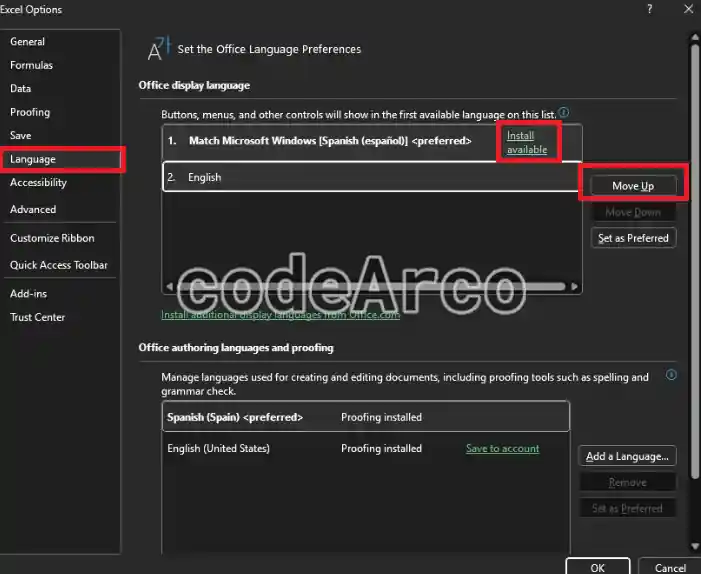
Task: Confirm settings with OK button
Action: (598, 567)
